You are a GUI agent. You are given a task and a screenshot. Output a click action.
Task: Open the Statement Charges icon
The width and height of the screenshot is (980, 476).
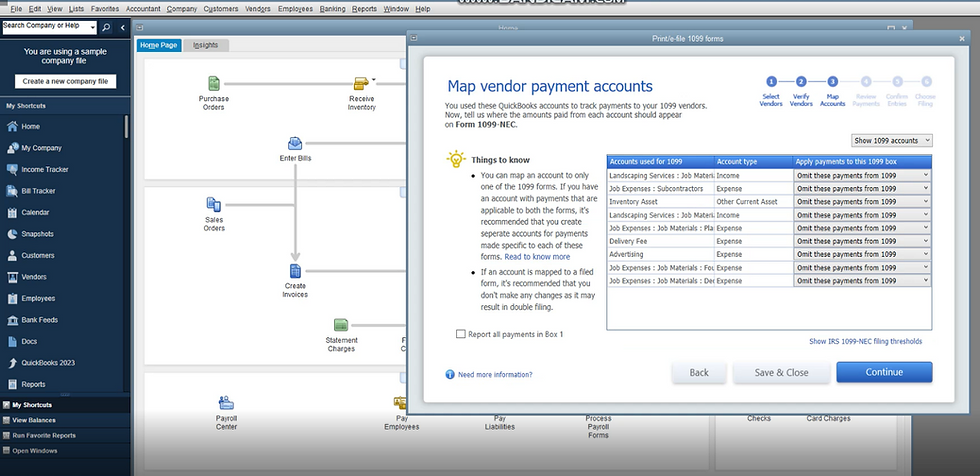(x=341, y=325)
